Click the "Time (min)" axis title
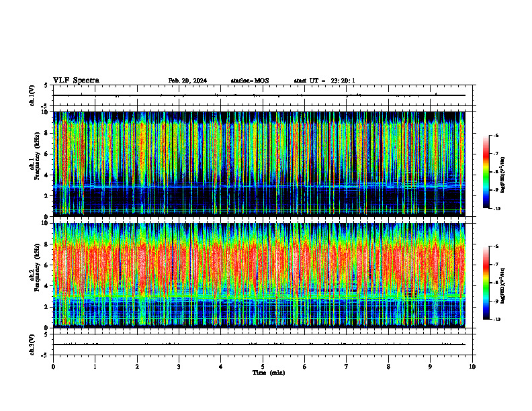 coord(269,373)
